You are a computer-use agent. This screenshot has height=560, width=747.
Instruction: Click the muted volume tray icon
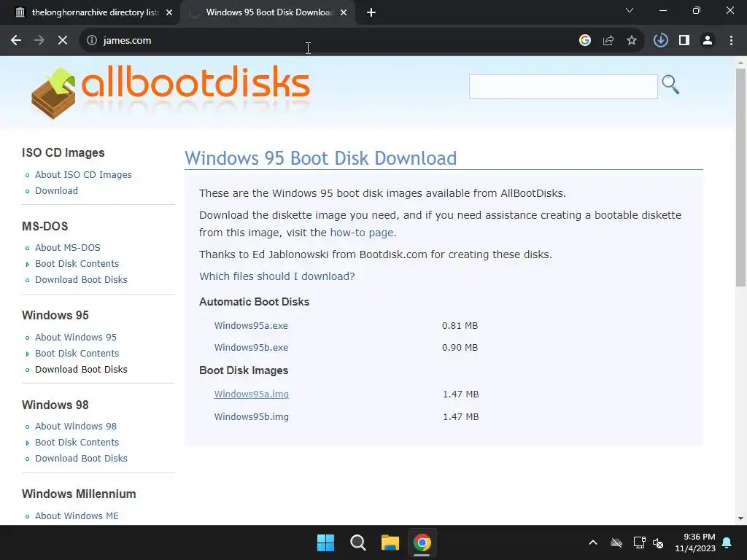click(x=659, y=542)
